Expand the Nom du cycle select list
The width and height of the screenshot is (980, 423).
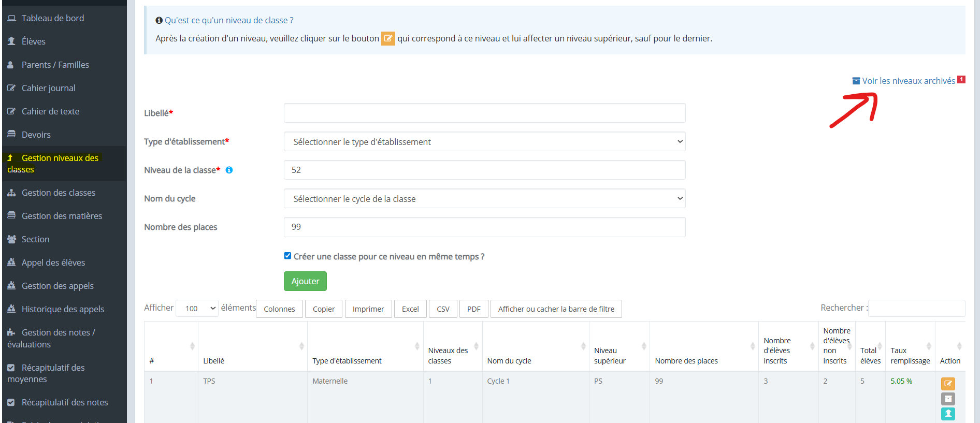point(484,199)
